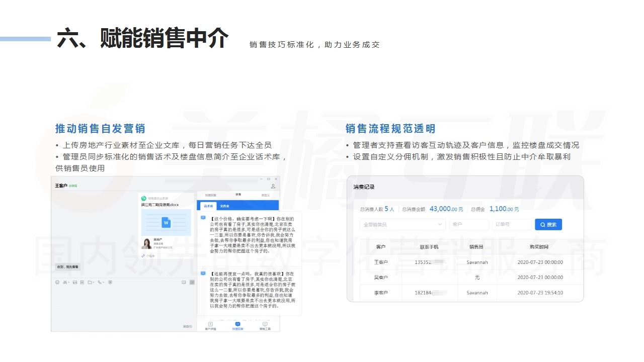Click the 收到，我先看看 chat message
Image resolution: width=644 pixels, height=362 pixels.
(67, 267)
